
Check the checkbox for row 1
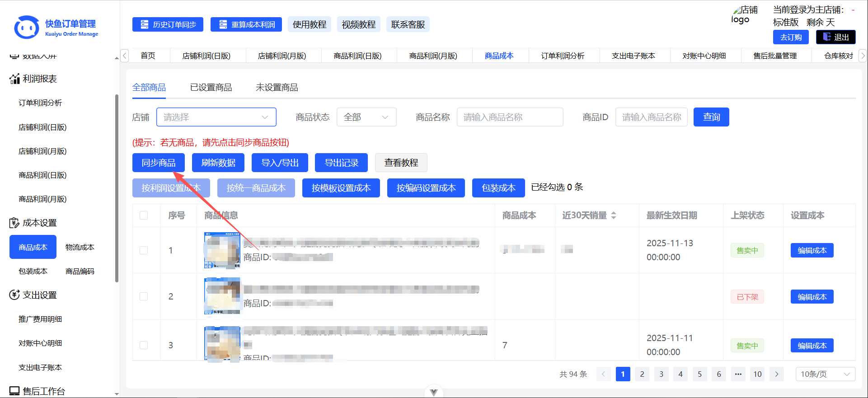pos(144,250)
